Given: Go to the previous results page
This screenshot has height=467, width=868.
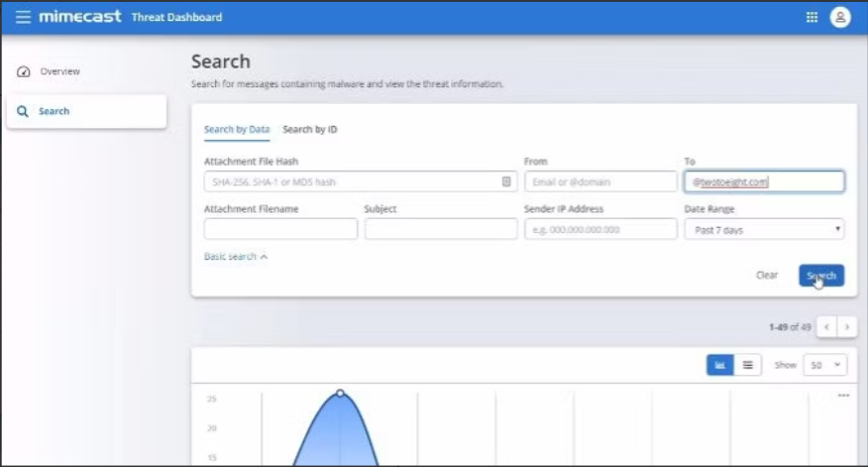Looking at the screenshot, I should click(827, 326).
